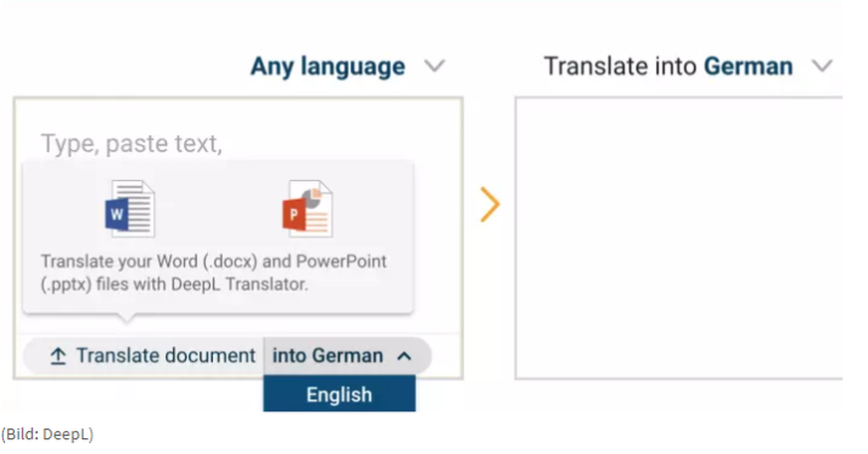This screenshot has width=868, height=454.
Task: Open the Translate into German chevron
Action: (x=821, y=68)
